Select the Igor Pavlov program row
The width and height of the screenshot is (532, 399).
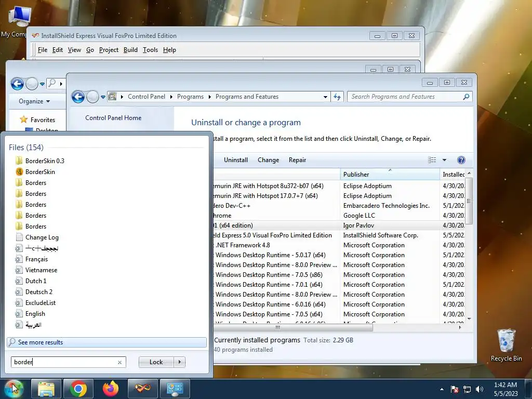pos(339,225)
